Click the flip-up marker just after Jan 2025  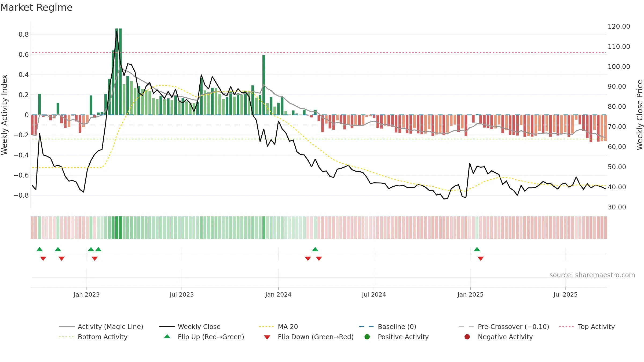[477, 249]
